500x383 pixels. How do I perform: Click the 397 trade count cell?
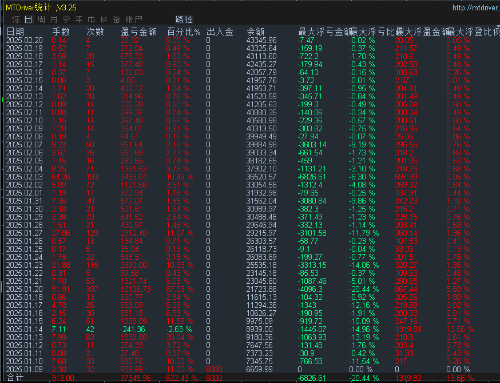coord(92,289)
